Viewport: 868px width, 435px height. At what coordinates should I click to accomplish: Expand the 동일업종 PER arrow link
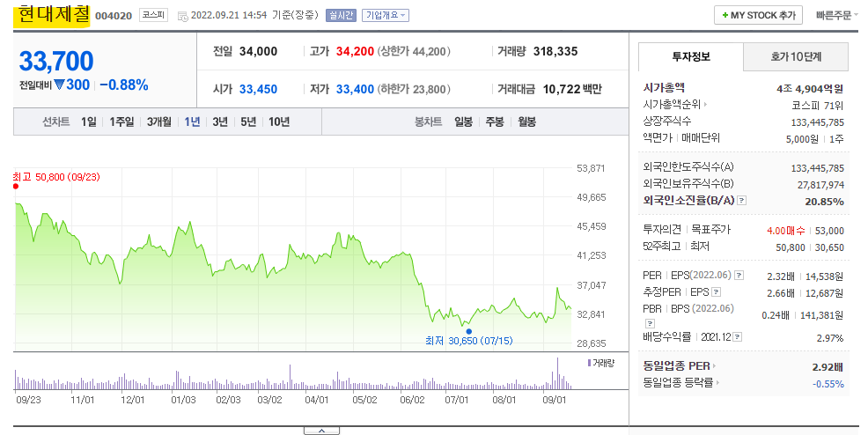(714, 365)
